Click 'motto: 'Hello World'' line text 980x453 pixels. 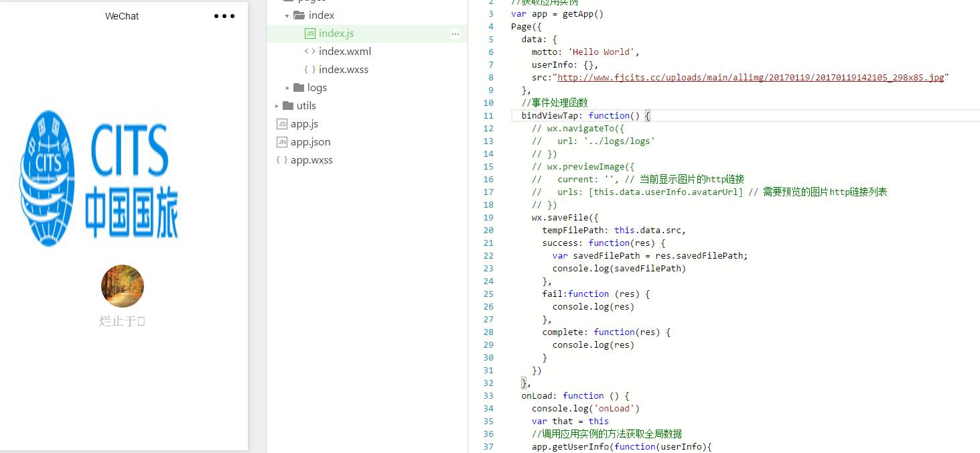[585, 52]
